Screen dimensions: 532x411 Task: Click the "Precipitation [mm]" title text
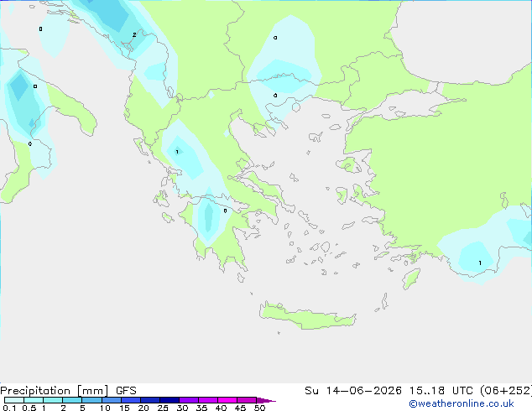[x=55, y=391]
